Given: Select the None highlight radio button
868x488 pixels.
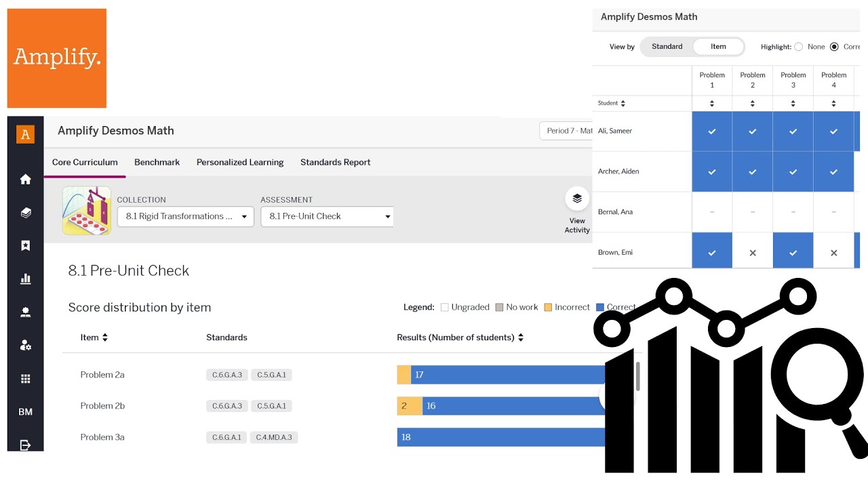Looking at the screenshot, I should click(798, 47).
